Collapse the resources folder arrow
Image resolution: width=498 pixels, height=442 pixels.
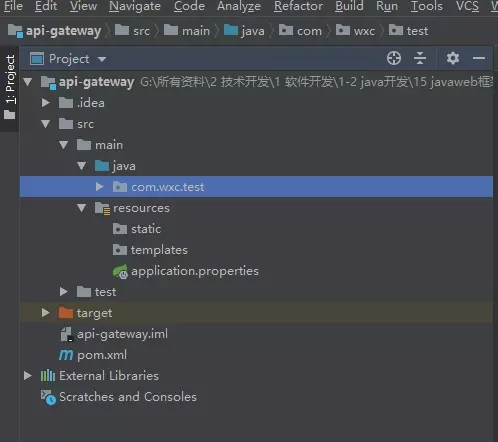82,208
